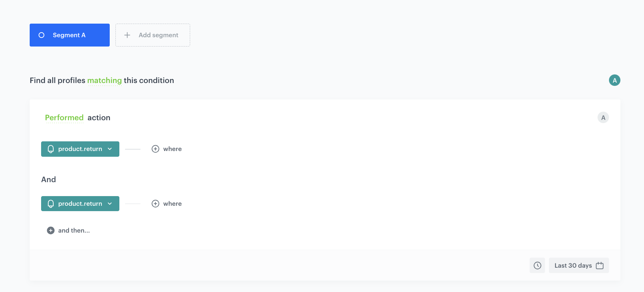Click the plus icon beside 'and then...'

pyautogui.click(x=51, y=230)
